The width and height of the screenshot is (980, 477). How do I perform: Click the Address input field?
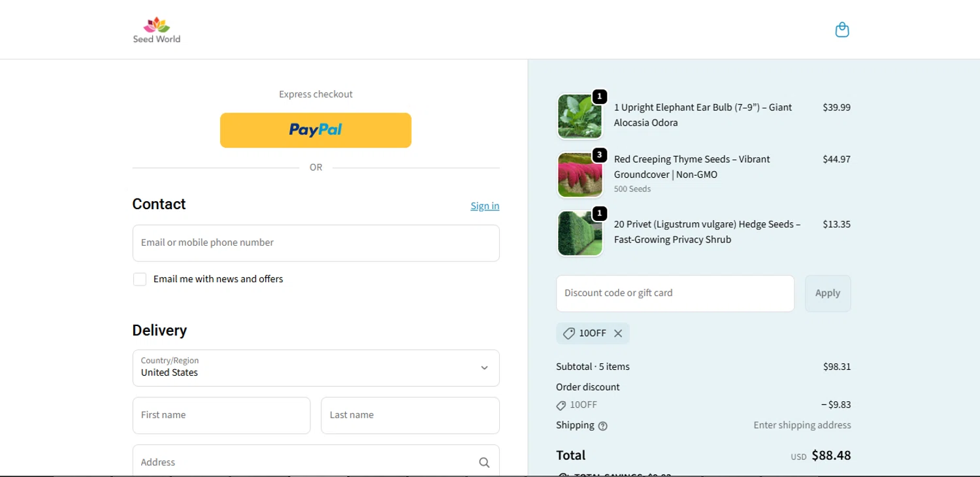[x=316, y=461]
